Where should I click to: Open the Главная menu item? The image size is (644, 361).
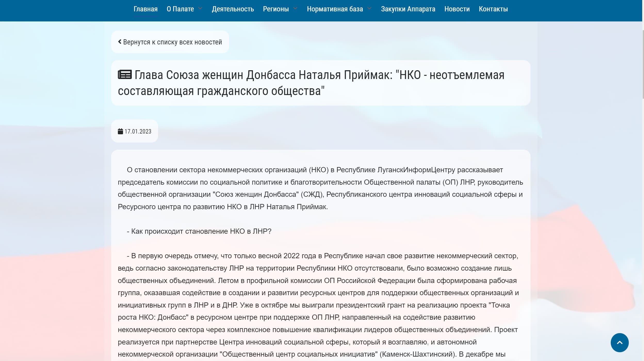point(145,9)
